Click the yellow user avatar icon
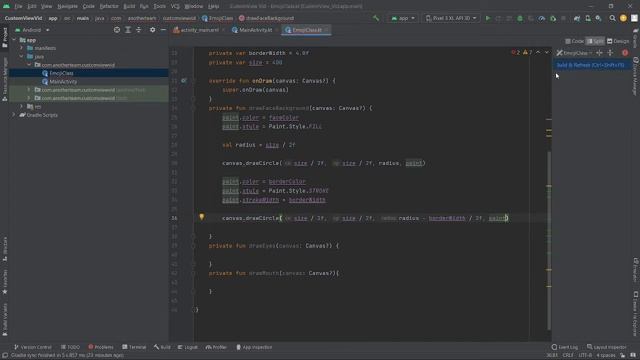Screen dimensions: 640x360 623,18
